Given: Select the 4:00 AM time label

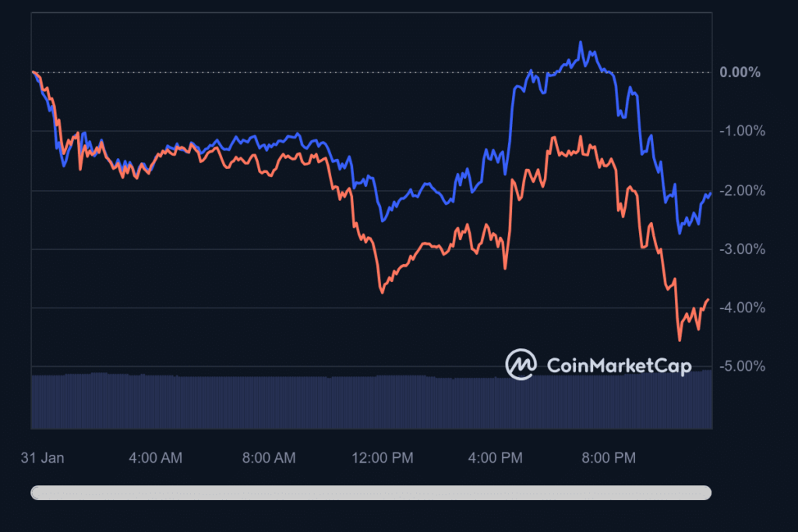Looking at the screenshot, I should 155,458.
